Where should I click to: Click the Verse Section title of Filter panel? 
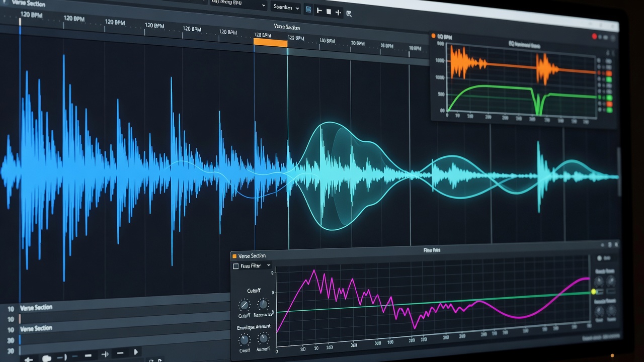click(252, 256)
